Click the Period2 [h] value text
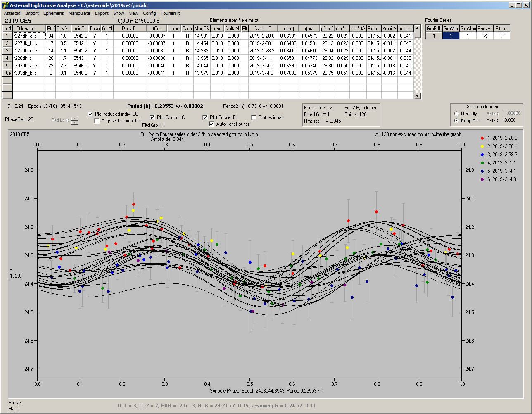Viewport: 532px width, 414px height. point(253,106)
